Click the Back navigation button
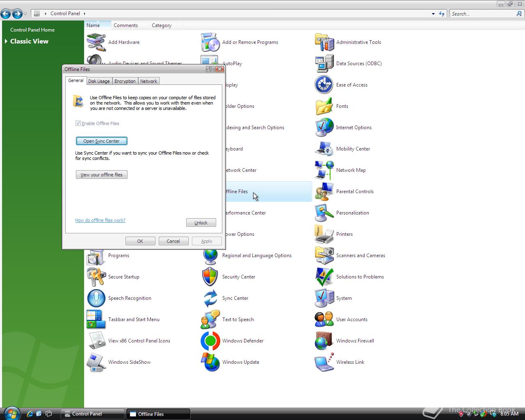 pos(6,14)
